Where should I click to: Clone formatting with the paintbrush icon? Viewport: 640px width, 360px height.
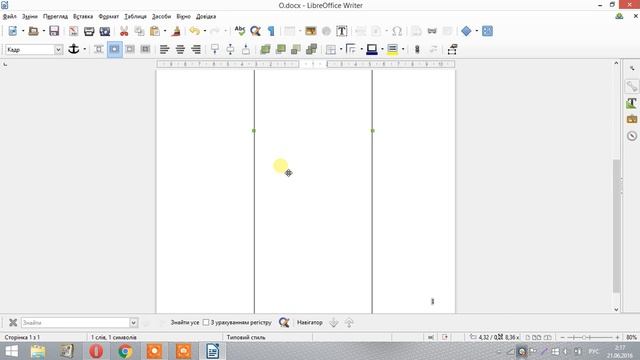tap(176, 31)
